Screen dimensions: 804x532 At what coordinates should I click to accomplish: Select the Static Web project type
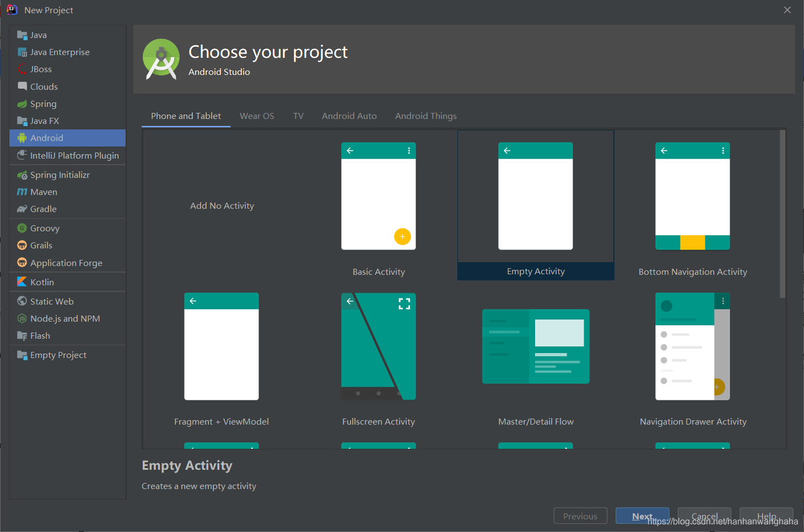coord(51,301)
